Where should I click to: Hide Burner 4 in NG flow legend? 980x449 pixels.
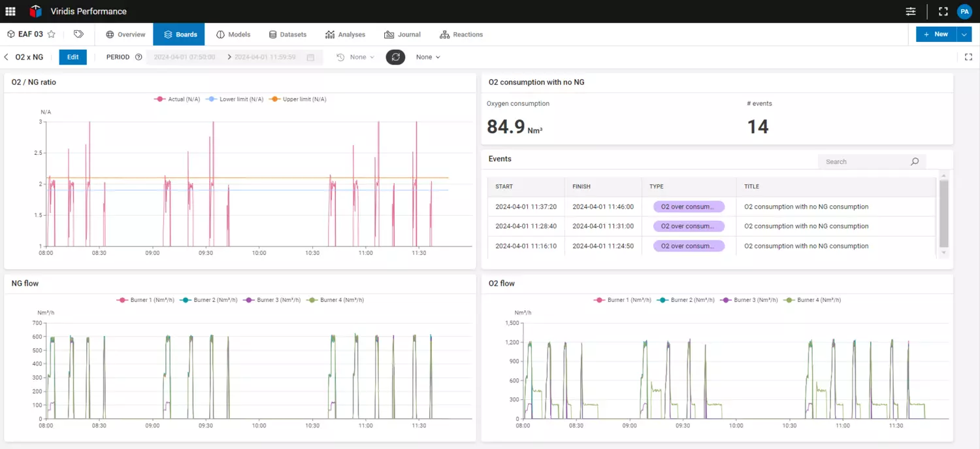(336, 300)
